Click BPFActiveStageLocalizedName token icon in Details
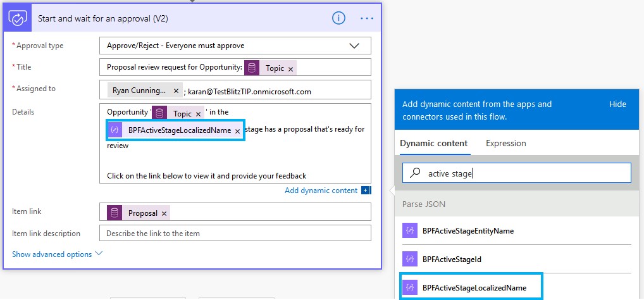This screenshot has height=300, width=644. pyautogui.click(x=115, y=130)
